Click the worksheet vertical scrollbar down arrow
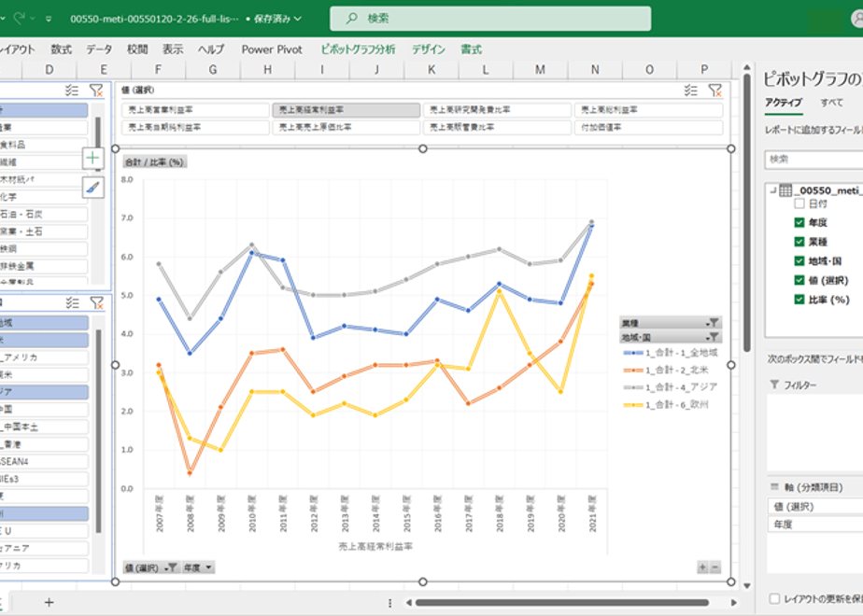The image size is (863, 616). (x=747, y=586)
